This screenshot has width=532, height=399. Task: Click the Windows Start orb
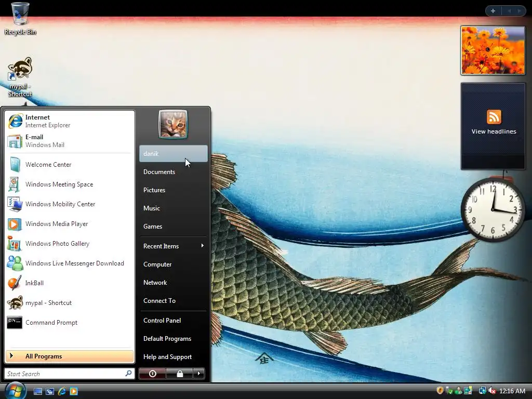(15, 391)
